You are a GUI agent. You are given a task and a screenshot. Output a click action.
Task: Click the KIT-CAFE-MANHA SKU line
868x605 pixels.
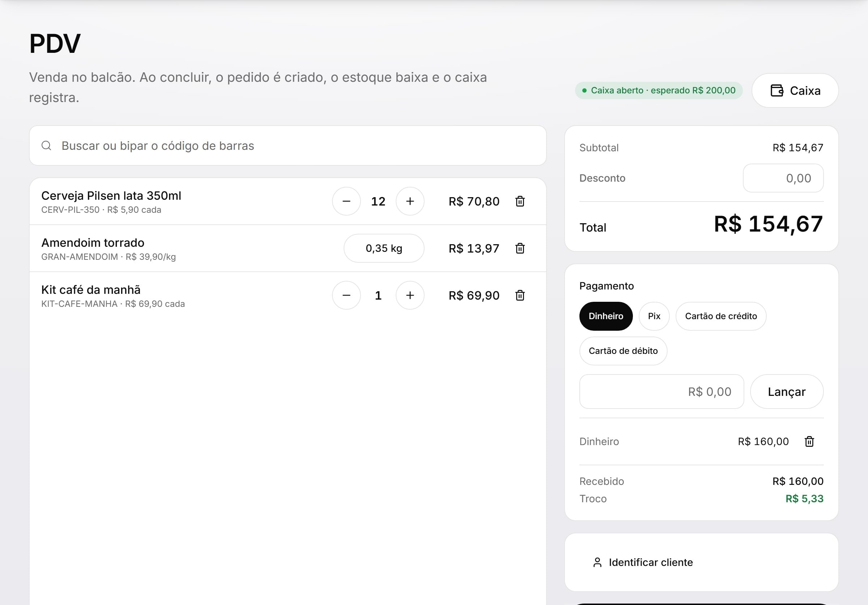113,304
